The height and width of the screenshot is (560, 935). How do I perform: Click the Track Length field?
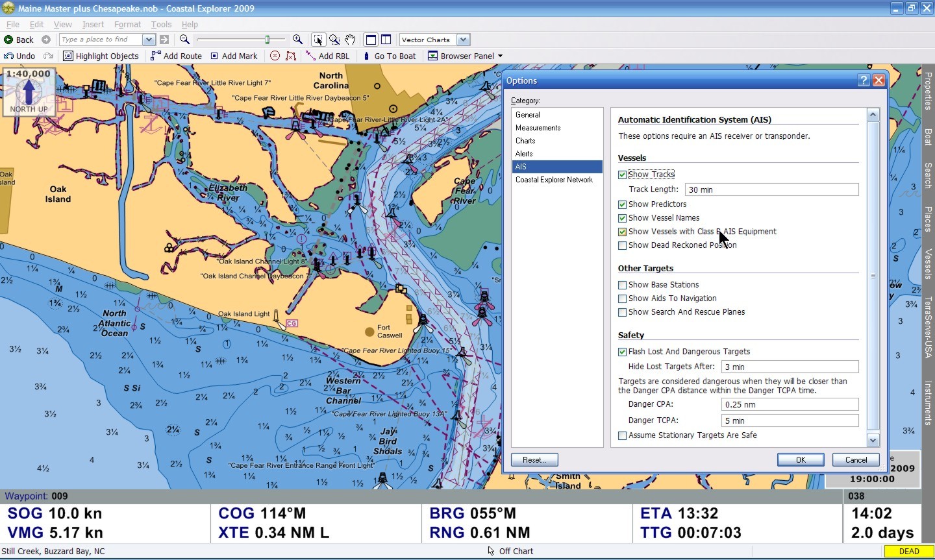click(771, 189)
